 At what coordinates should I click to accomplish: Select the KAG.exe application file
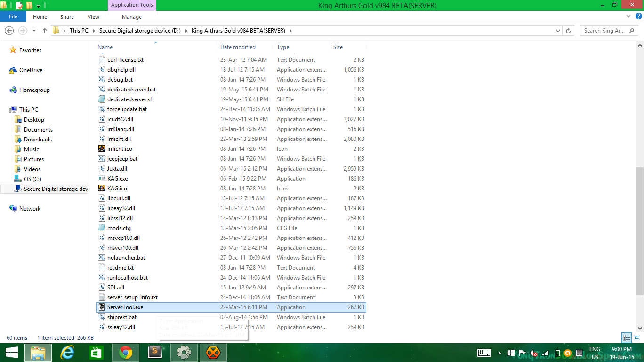(x=117, y=179)
